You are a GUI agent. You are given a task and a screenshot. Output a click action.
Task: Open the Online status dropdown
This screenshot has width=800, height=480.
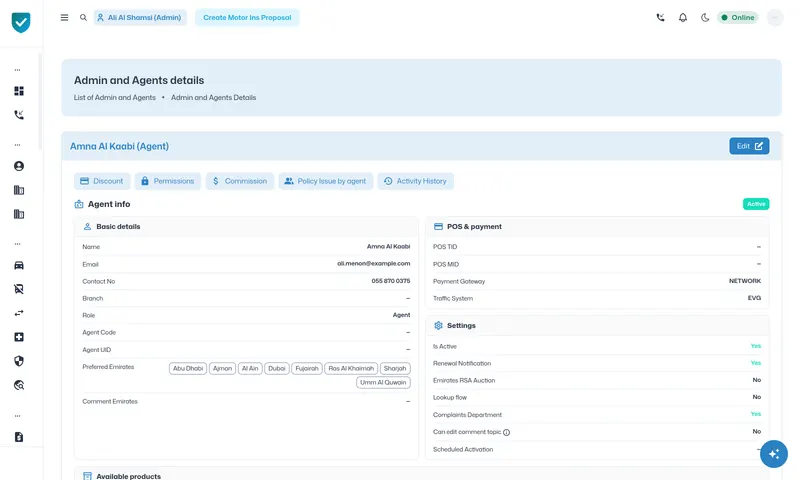738,17
